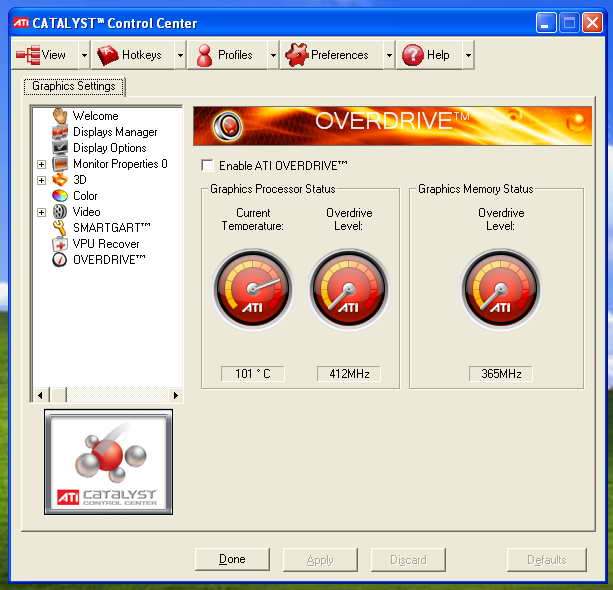The image size is (613, 590).
Task: Open the Help menu label
Action: pyautogui.click(x=438, y=55)
